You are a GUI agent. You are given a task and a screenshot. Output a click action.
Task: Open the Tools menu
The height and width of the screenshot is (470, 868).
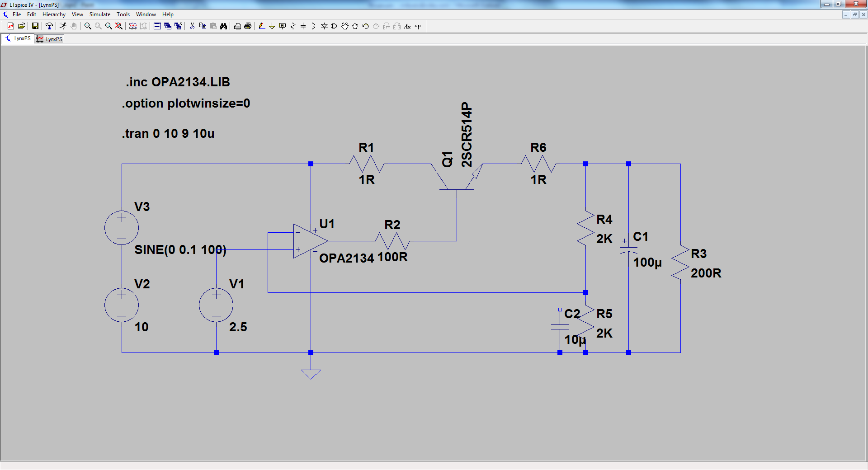click(123, 14)
